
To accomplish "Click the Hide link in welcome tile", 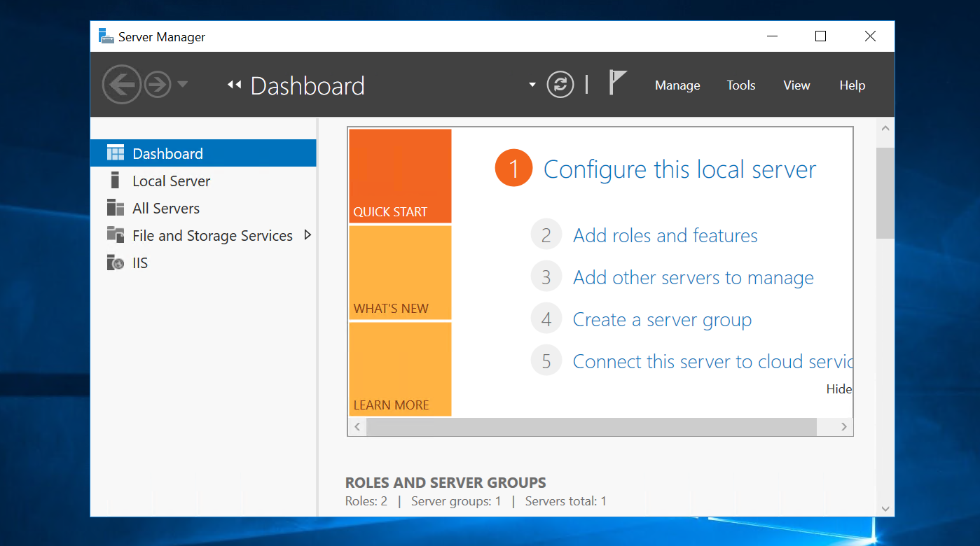I will click(839, 389).
